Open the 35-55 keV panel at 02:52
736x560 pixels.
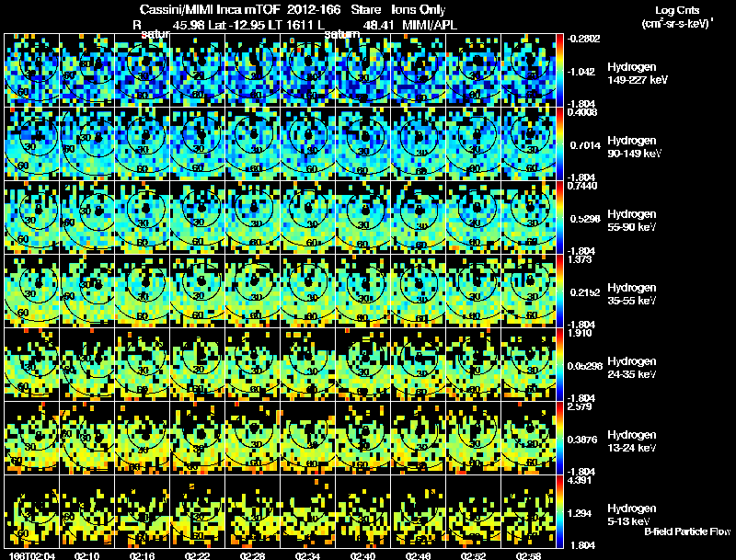pos(473,291)
